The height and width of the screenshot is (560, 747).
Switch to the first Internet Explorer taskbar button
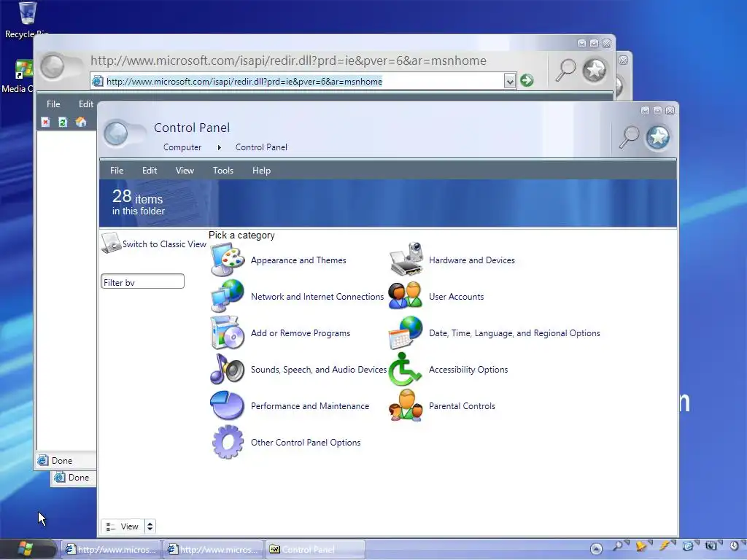111,550
